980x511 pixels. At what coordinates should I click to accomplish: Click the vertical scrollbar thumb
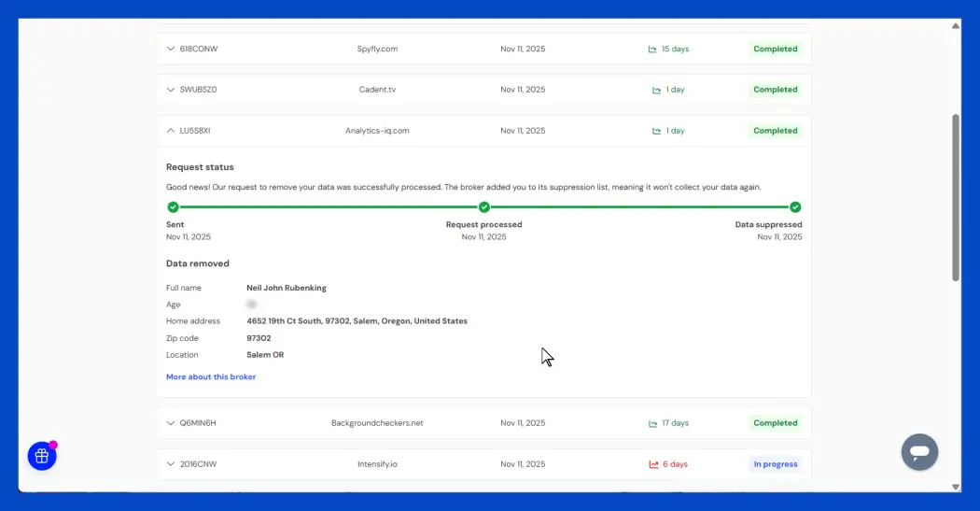click(x=955, y=196)
